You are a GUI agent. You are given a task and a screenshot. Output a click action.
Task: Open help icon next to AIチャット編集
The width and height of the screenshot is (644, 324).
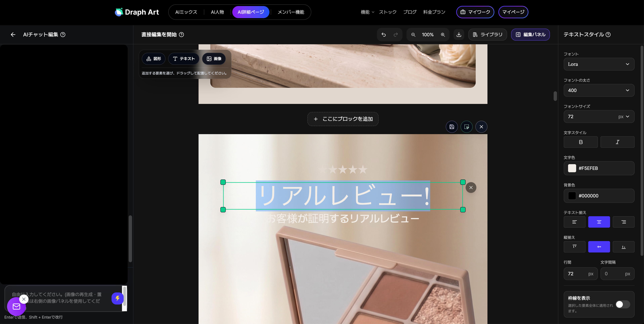tap(63, 35)
